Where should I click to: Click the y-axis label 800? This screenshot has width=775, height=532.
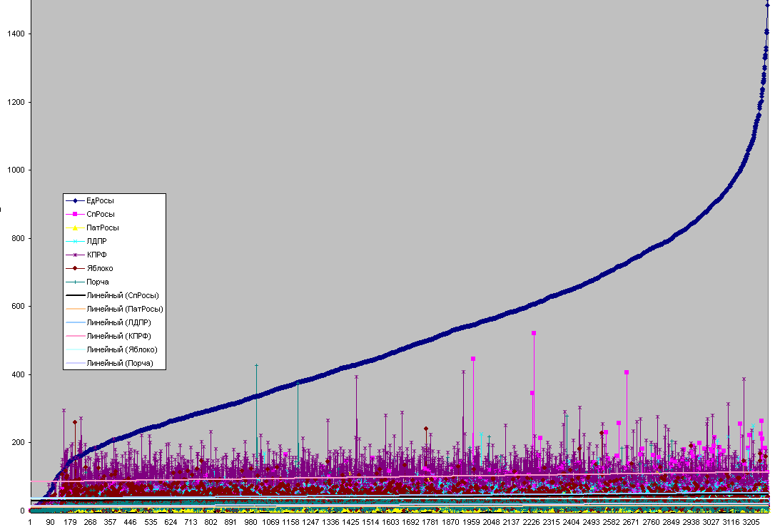pyautogui.click(x=18, y=238)
